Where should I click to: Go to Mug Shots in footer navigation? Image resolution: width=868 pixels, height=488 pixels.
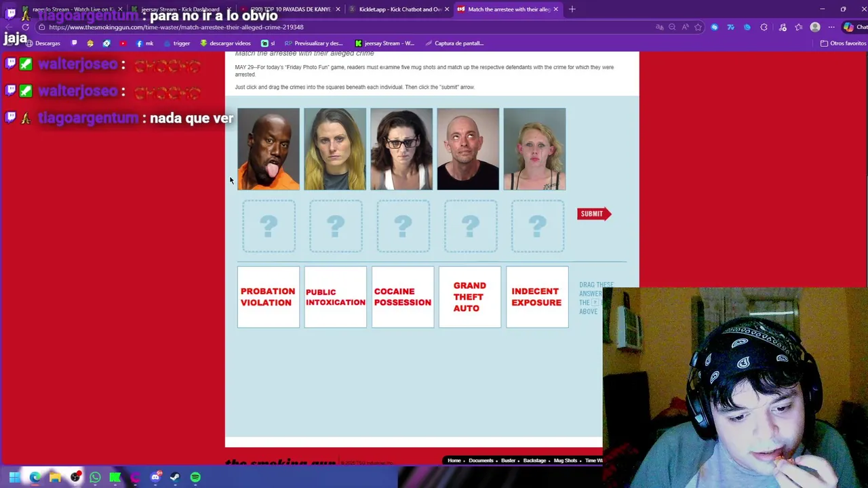coord(566,461)
